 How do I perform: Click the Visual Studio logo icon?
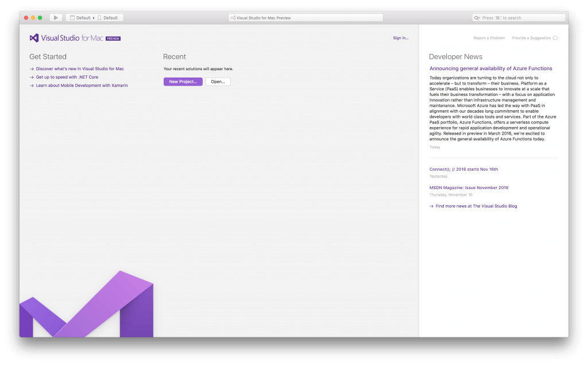pos(34,38)
